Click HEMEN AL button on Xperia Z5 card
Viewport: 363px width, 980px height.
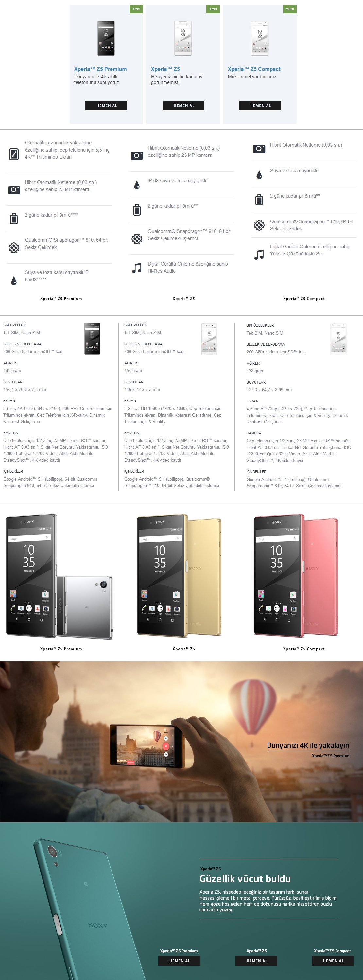tap(183, 106)
